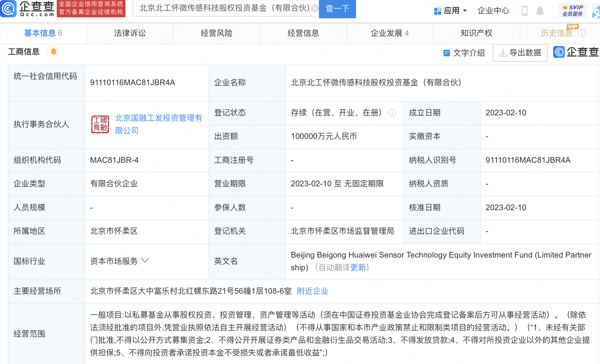Click the 进出口企业代码 label
Image resolution: width=600 pixels, height=364 pixels.
coord(436,231)
